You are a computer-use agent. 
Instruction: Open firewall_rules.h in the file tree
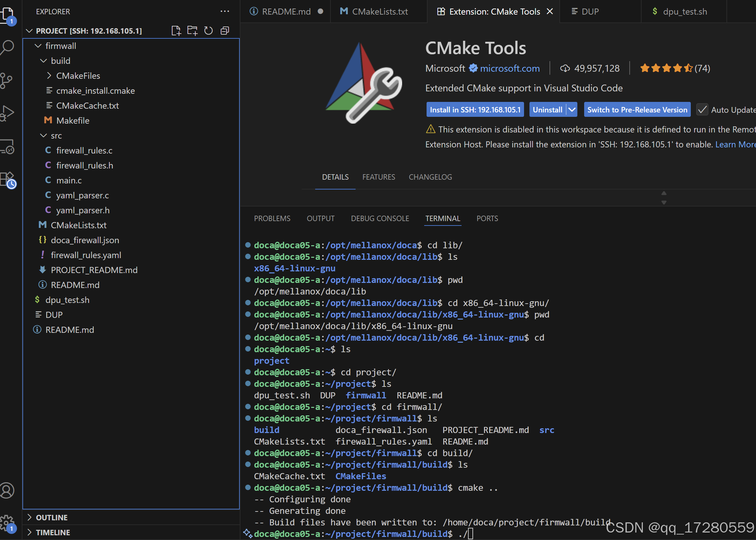coord(131,165)
